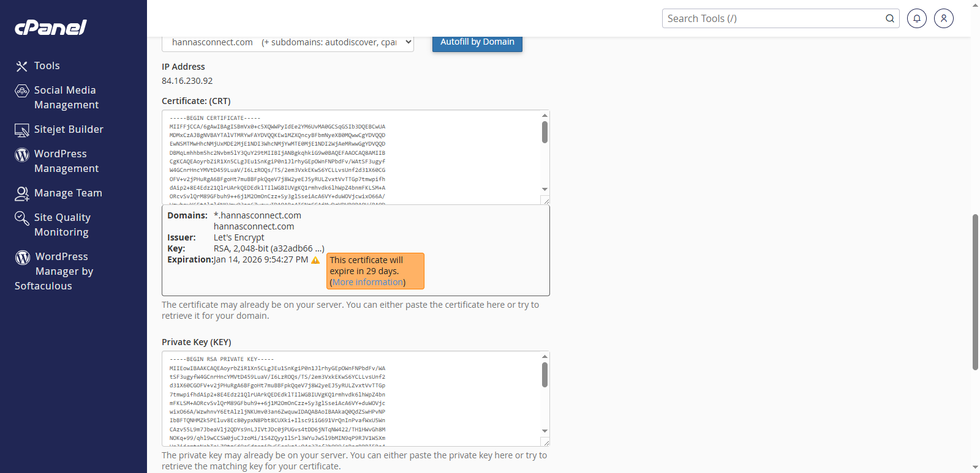Open the More information link
The image size is (980, 473).
pos(367,282)
